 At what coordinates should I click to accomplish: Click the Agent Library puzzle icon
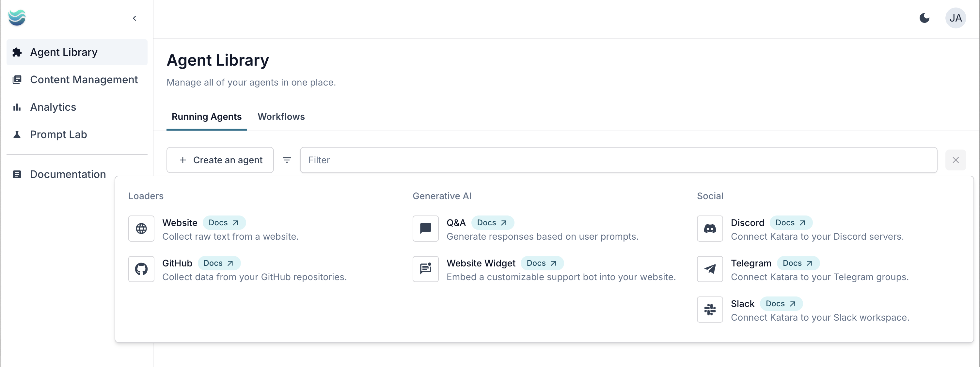click(17, 52)
